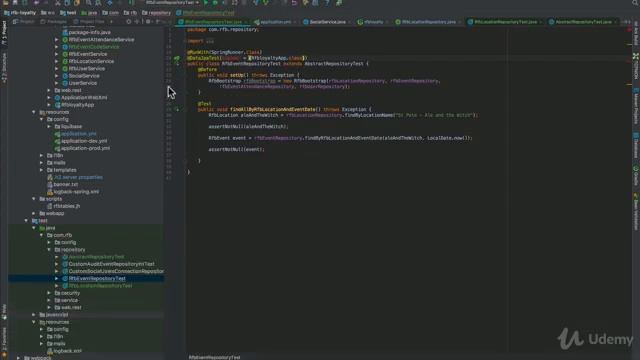The image size is (640, 360).
Task: Switch to the rfbloyalty editor tab
Action: (x=371, y=22)
